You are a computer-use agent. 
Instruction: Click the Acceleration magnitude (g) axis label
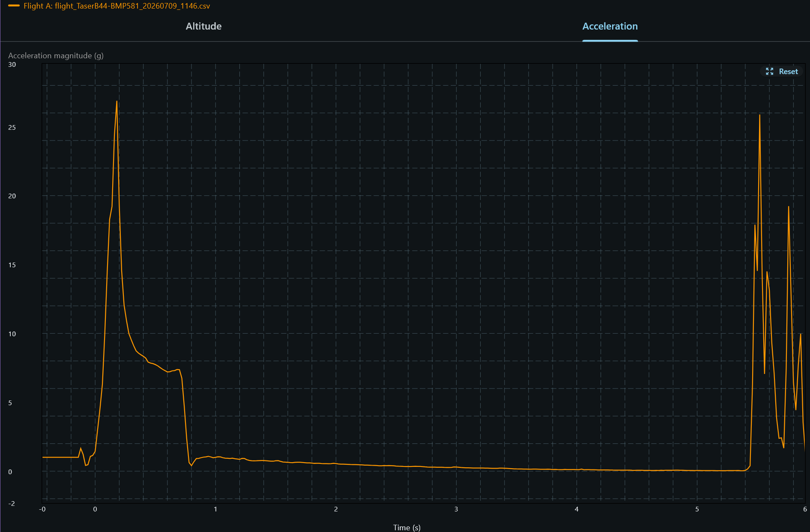(x=56, y=56)
